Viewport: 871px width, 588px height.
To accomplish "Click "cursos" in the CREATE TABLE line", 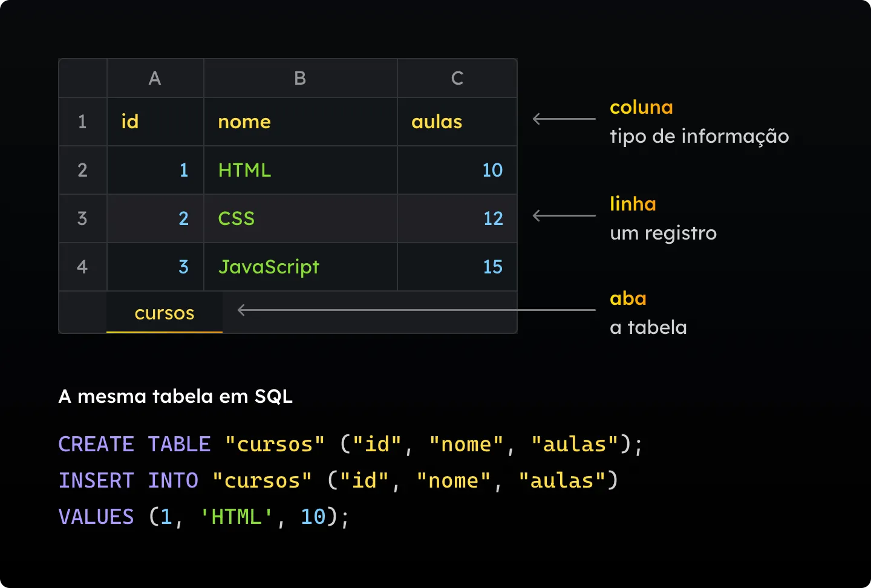I will [x=275, y=444].
